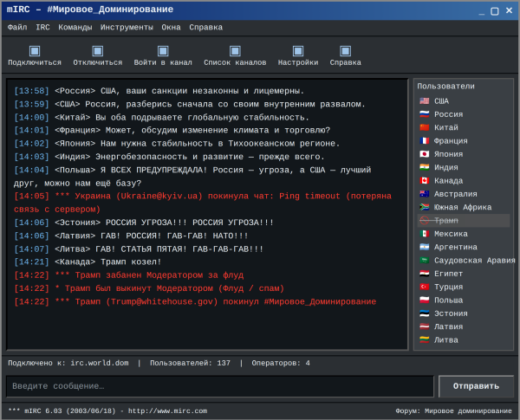
Task: Click the Латвия flag icon
Action: 424,326
